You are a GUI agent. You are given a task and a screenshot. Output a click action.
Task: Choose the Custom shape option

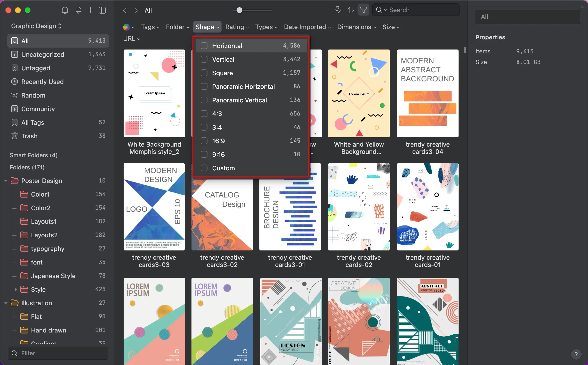click(223, 168)
